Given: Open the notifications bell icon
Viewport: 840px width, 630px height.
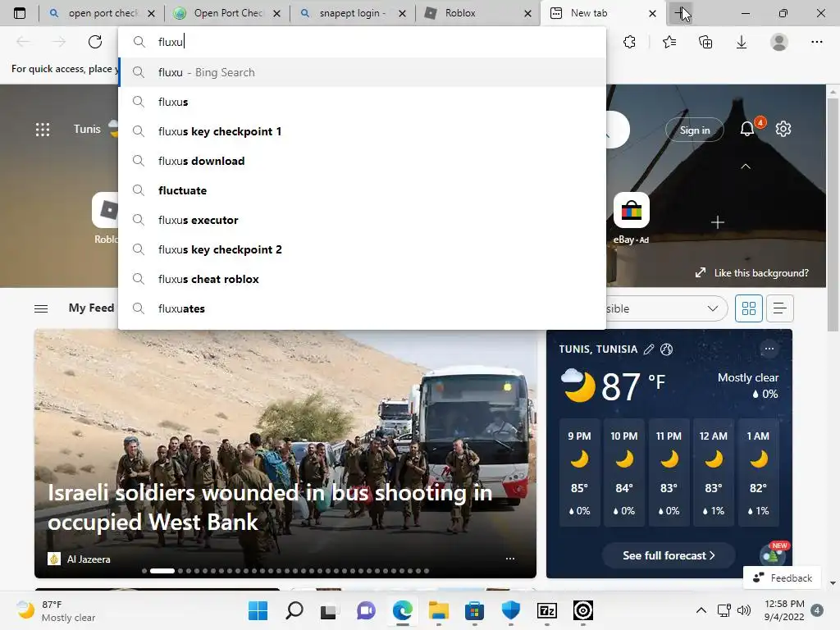Looking at the screenshot, I should (747, 129).
